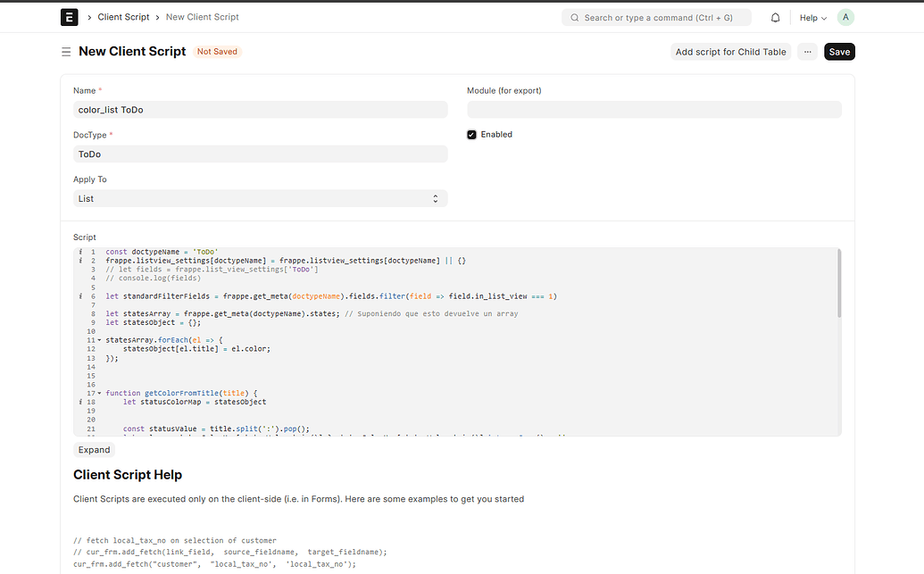Uncheck the Enabled checkbox
The width and height of the screenshot is (924, 574).
pyautogui.click(x=471, y=134)
